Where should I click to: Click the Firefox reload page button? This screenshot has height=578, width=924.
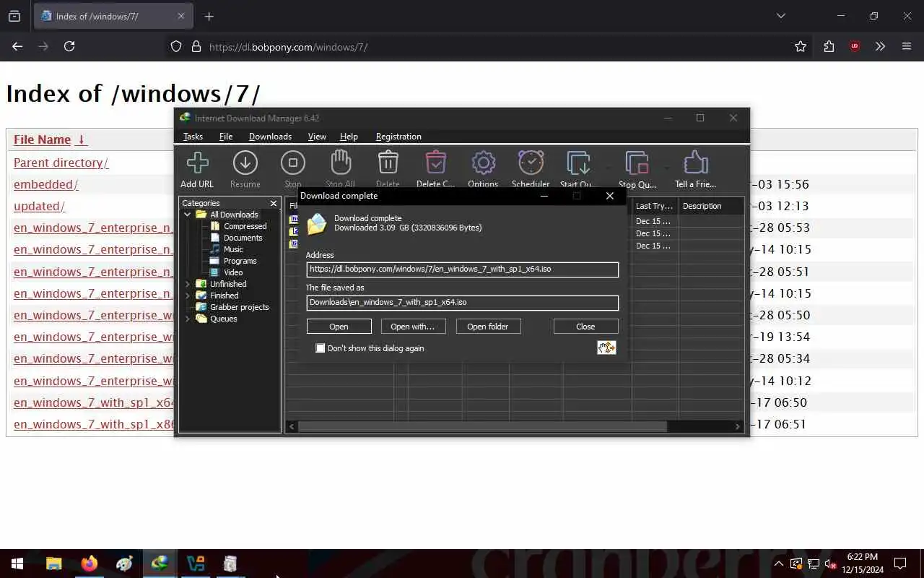(x=69, y=46)
